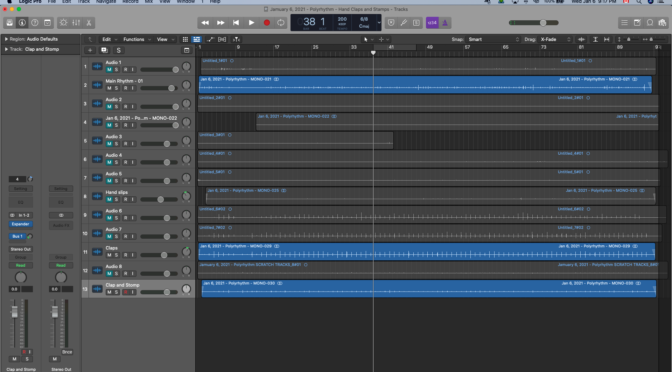
Task: Mute the Claps track
Action: coord(109,255)
